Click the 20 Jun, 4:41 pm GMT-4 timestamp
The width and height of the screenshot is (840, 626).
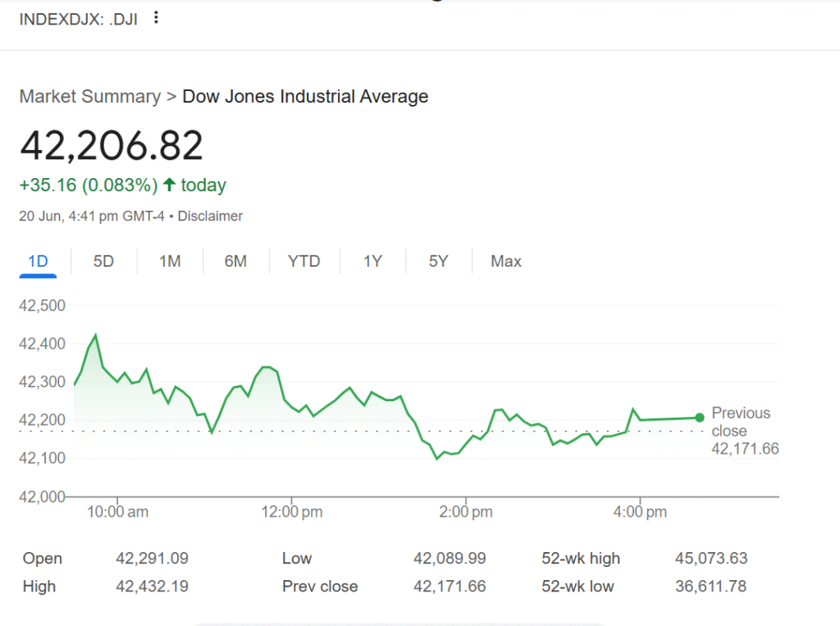(x=92, y=216)
